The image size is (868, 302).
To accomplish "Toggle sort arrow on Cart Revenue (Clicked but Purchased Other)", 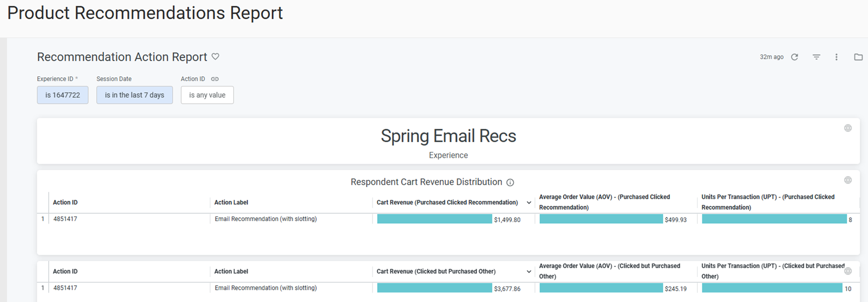I will (x=529, y=272).
